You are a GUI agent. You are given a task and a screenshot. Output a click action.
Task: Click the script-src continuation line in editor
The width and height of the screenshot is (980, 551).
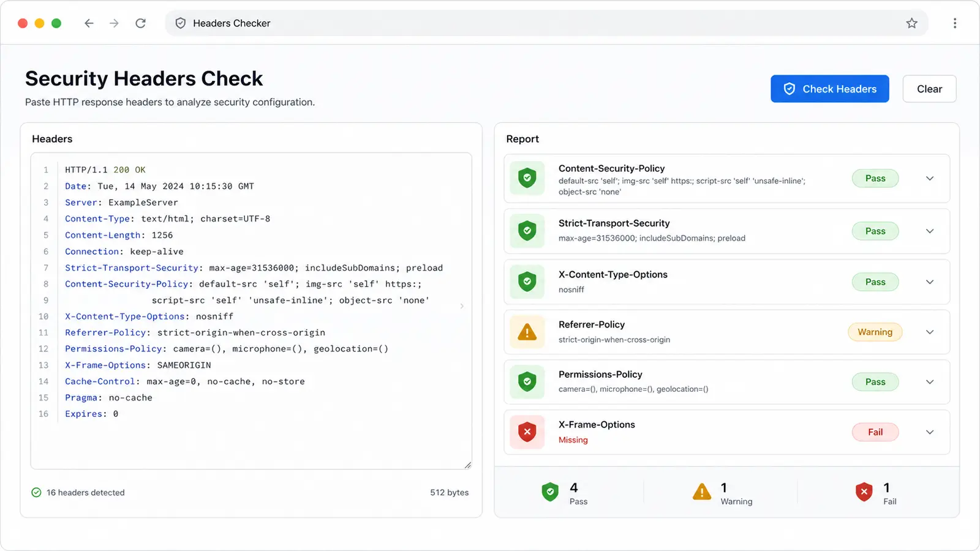point(290,300)
